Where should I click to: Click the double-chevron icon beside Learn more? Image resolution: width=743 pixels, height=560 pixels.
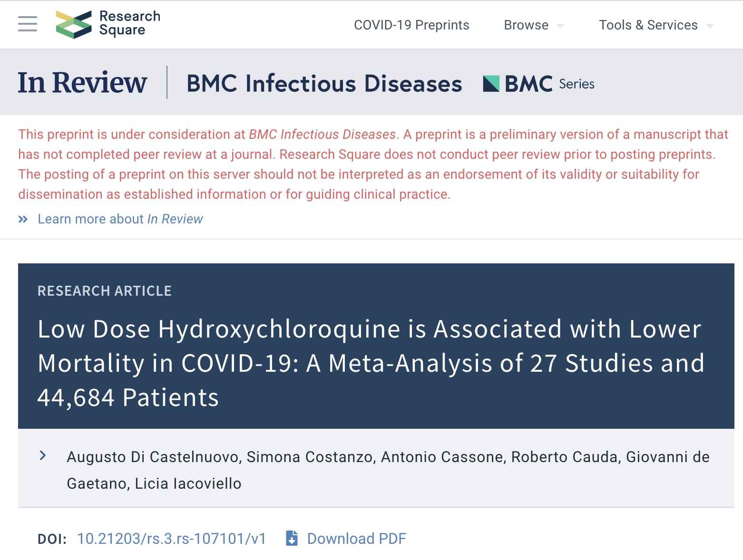23,219
